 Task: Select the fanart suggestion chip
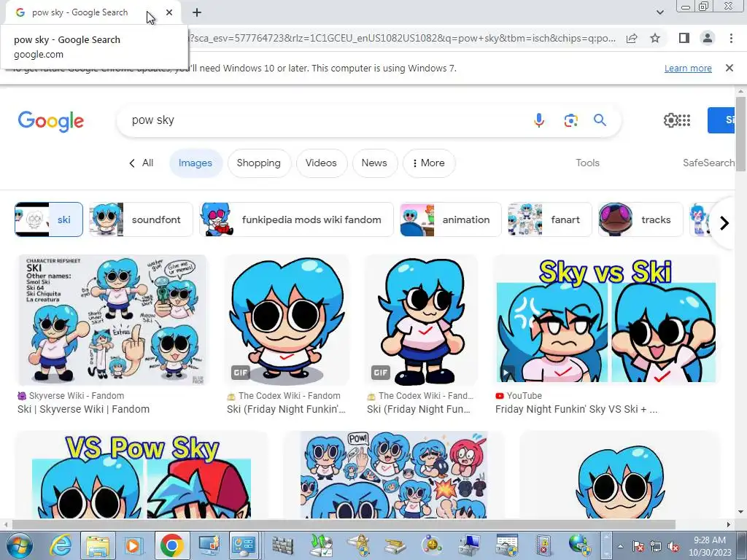[549, 219]
